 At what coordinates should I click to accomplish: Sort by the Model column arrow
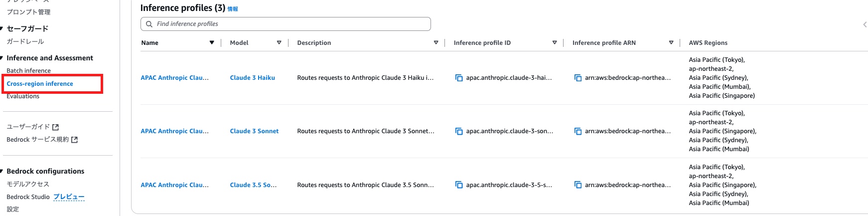tap(279, 43)
